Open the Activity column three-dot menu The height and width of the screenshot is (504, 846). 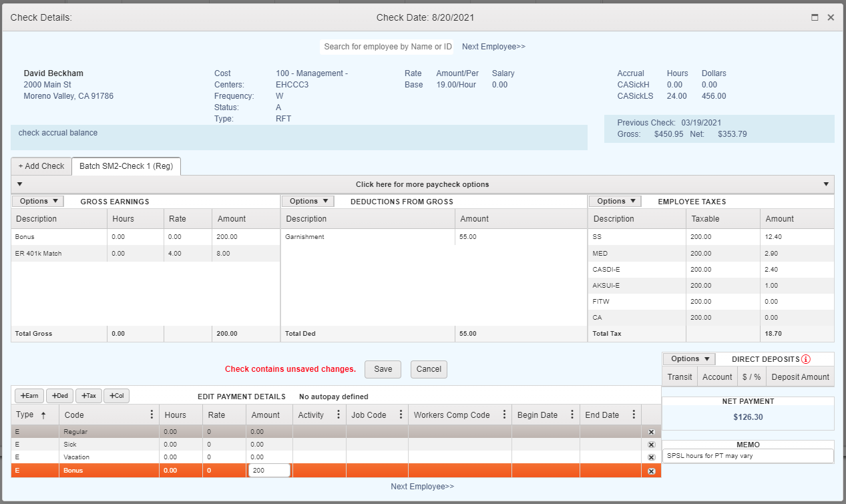click(x=338, y=415)
